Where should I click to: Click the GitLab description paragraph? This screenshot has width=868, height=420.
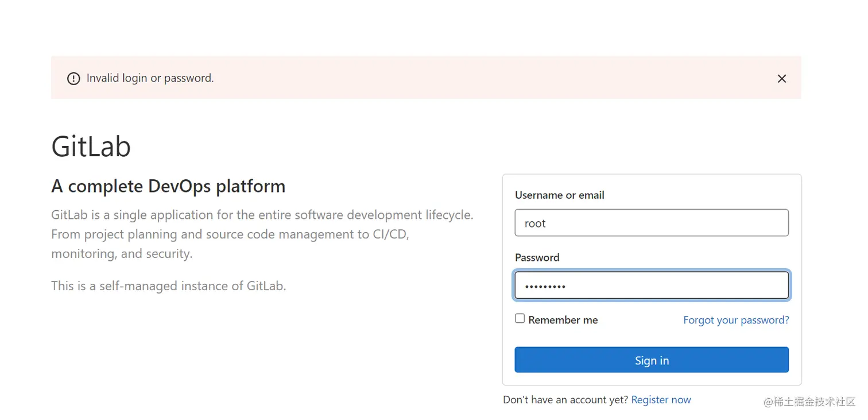click(262, 234)
